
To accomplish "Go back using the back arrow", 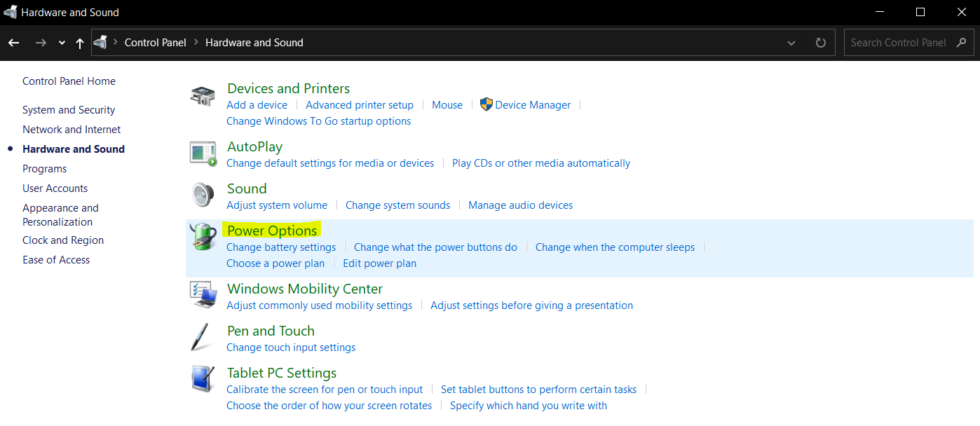I will pos(14,43).
